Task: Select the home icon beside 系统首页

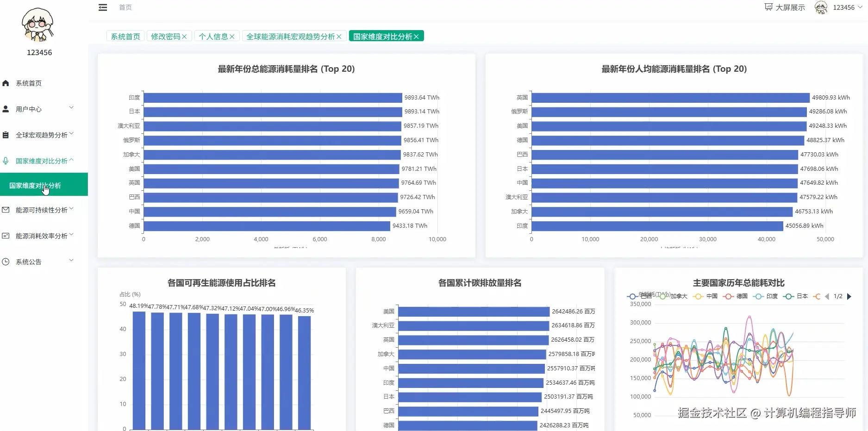Action: [6, 83]
